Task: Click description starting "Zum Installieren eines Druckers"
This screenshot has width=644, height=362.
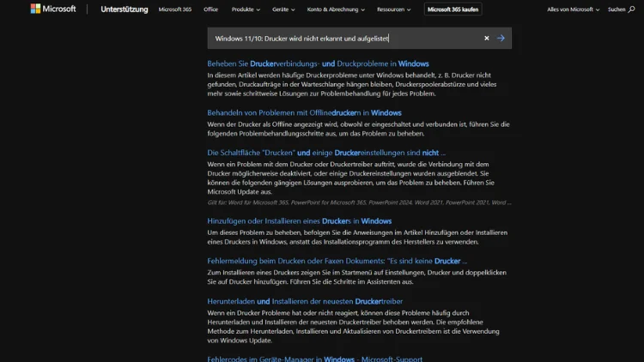Action: pos(357,277)
